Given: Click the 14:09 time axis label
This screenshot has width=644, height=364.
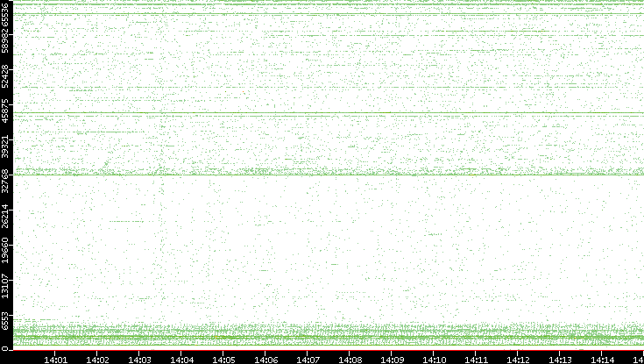Looking at the screenshot, I should (392, 358).
